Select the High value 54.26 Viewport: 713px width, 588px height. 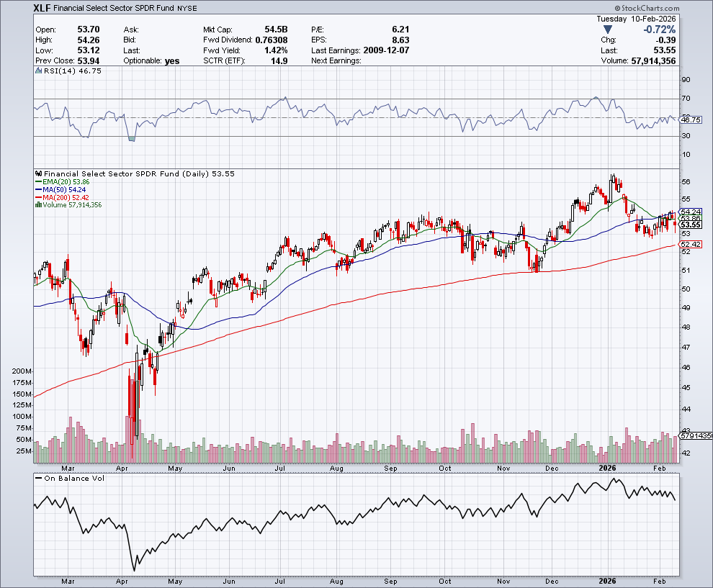(88, 40)
